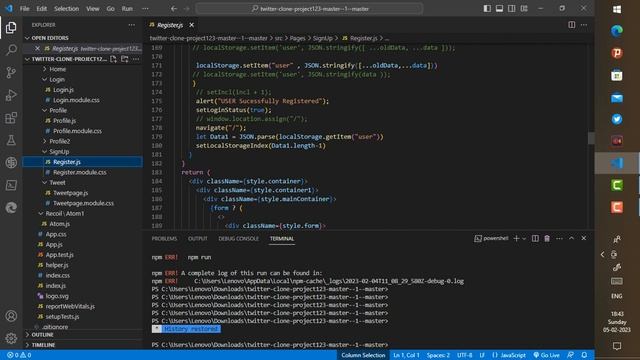Screen dimensions: 640x360
Task: Open Run and Debug view
Action: pos(11,95)
